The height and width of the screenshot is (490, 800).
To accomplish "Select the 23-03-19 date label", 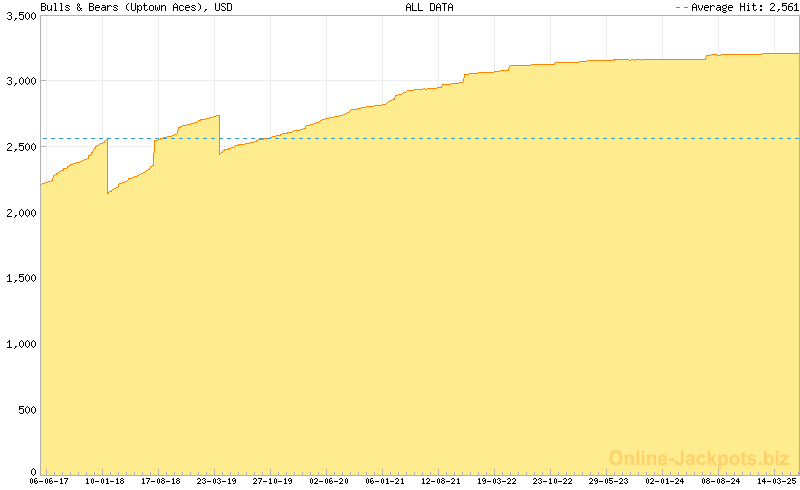I will point(217,481).
